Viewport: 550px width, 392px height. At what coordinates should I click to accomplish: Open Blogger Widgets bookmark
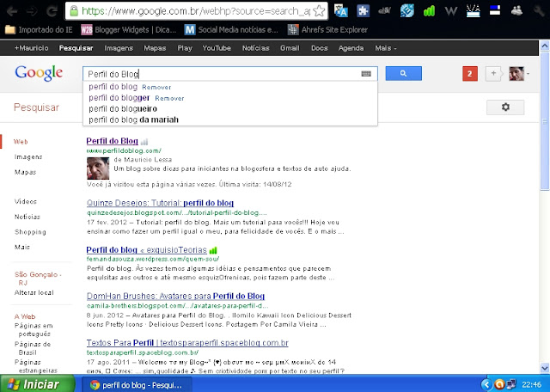click(x=129, y=30)
